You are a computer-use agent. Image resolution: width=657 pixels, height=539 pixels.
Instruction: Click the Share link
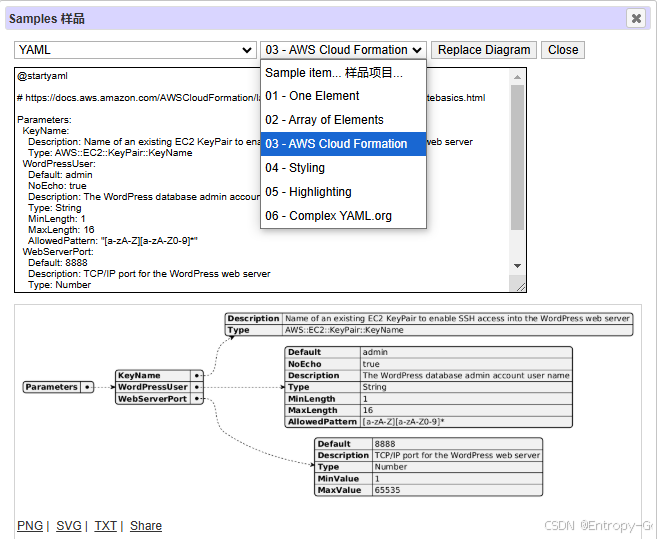click(x=146, y=526)
